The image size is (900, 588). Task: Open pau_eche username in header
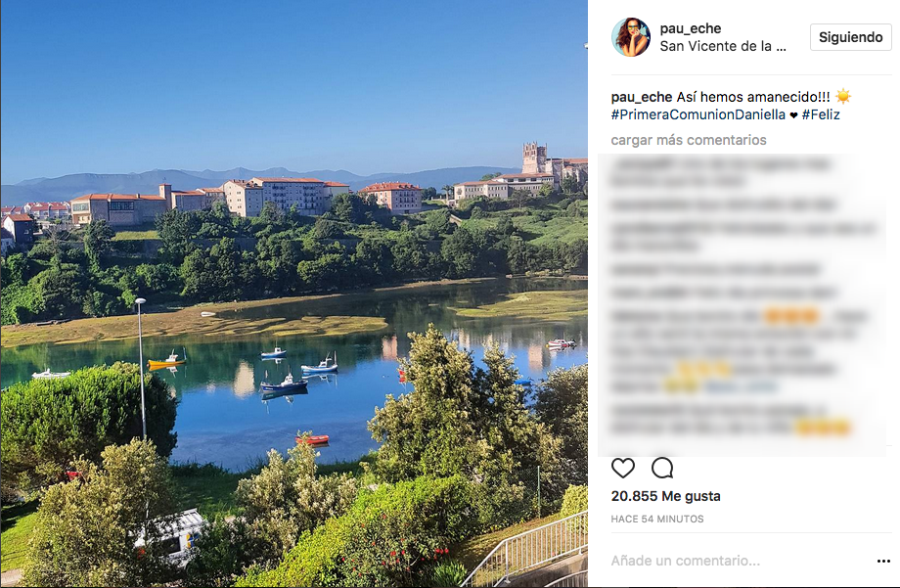tap(691, 28)
